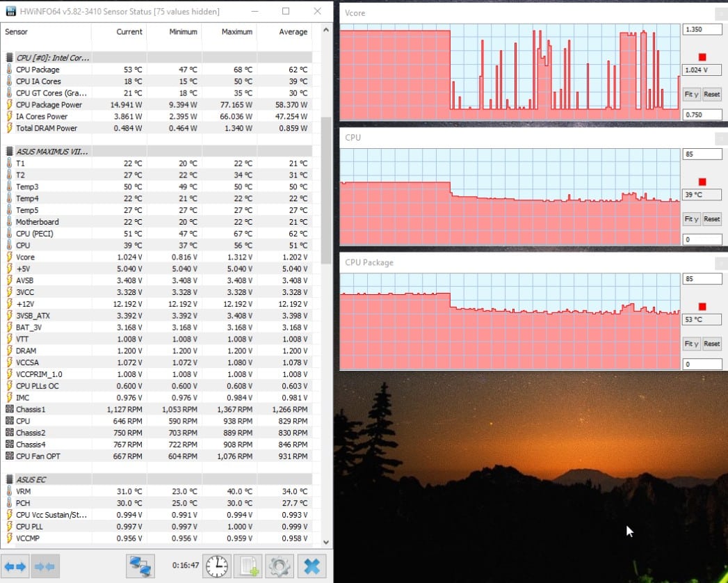Viewport: 728px width, 583px height.
Task: Select the CPU PLLs OC sensor row
Action: coord(156,385)
